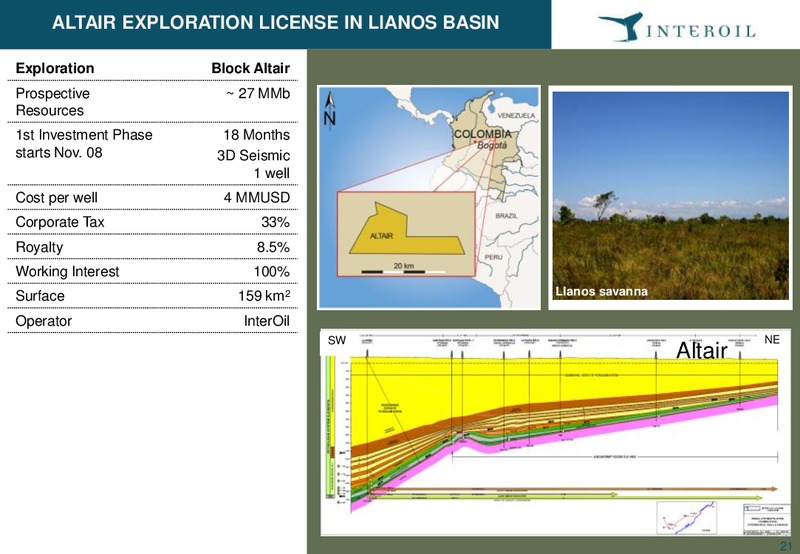The height and width of the screenshot is (554, 800).
Task: Click the '20 km' scale bar
Action: (x=404, y=269)
